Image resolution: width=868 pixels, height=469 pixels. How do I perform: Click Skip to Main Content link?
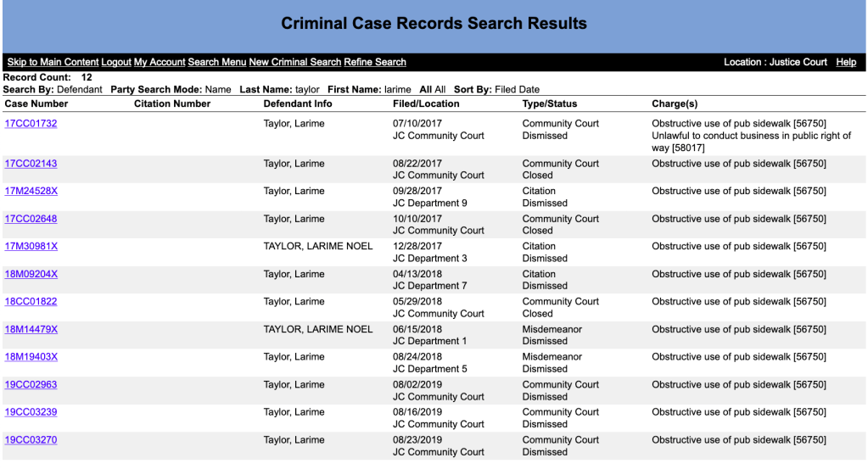pyautogui.click(x=53, y=63)
